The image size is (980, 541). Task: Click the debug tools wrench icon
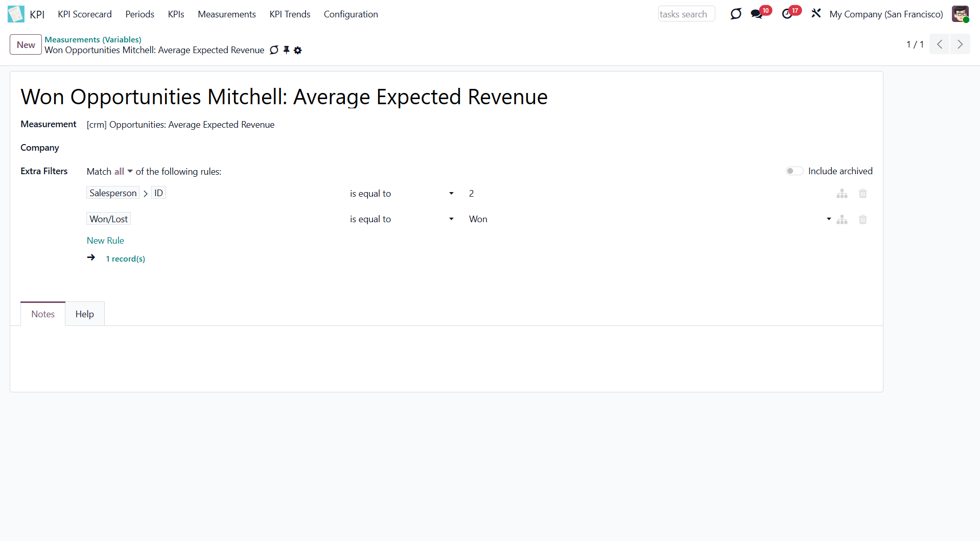(816, 14)
